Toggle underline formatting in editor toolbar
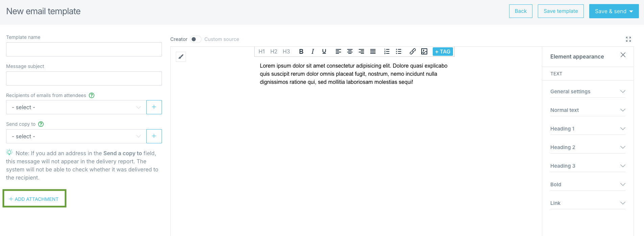 coord(324,51)
